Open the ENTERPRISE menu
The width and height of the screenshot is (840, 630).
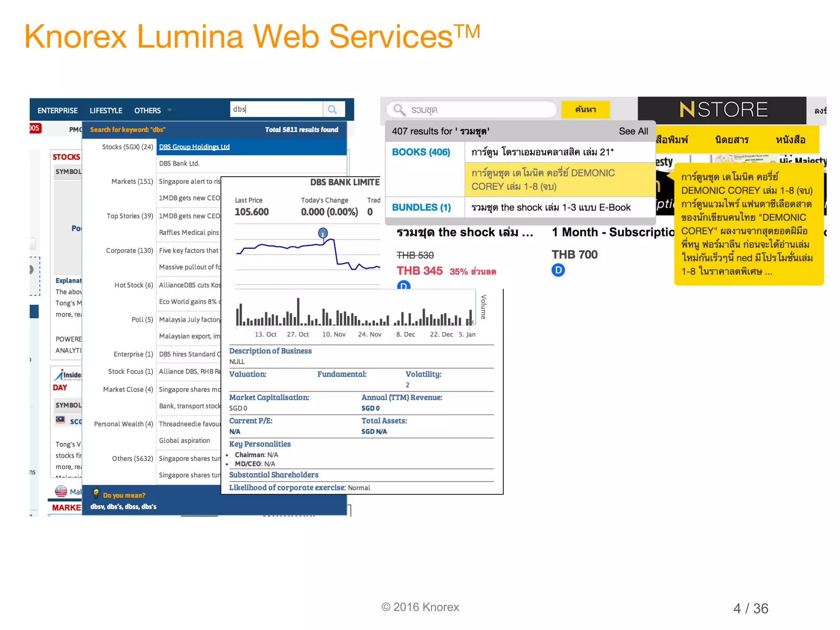(x=57, y=111)
